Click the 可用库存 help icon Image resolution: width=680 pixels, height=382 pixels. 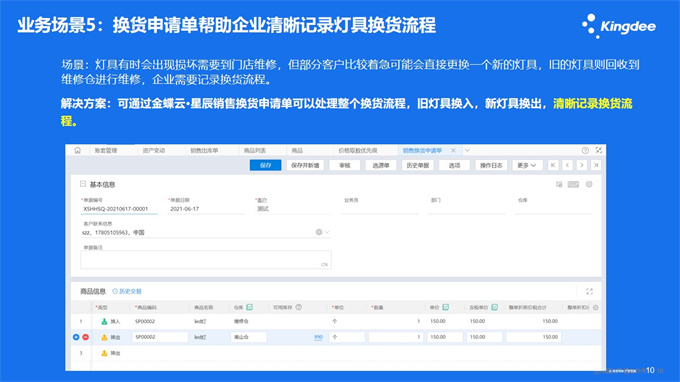[299, 307]
